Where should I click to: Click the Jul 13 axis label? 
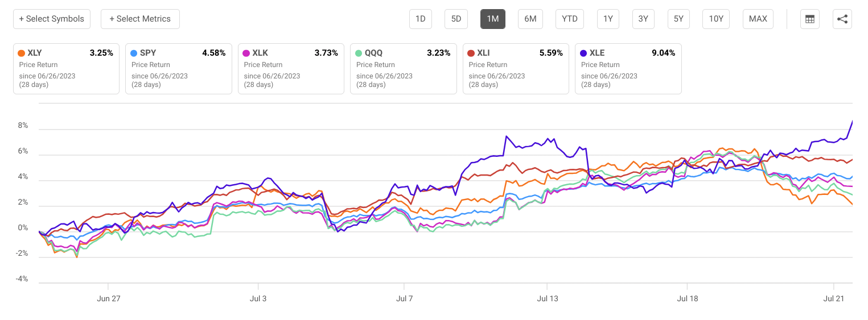click(x=547, y=298)
